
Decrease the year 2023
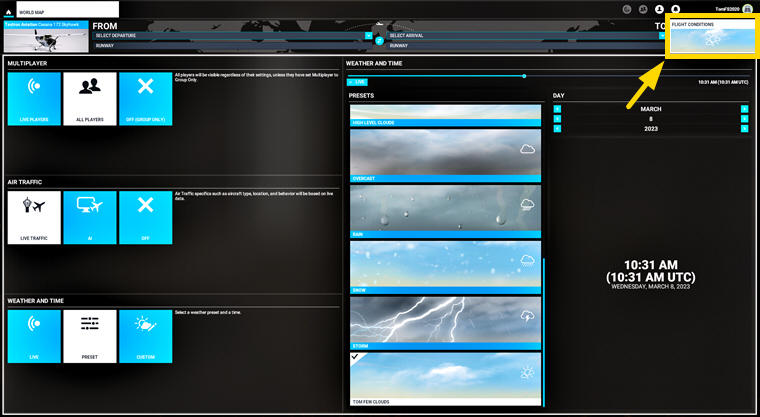[557, 128]
